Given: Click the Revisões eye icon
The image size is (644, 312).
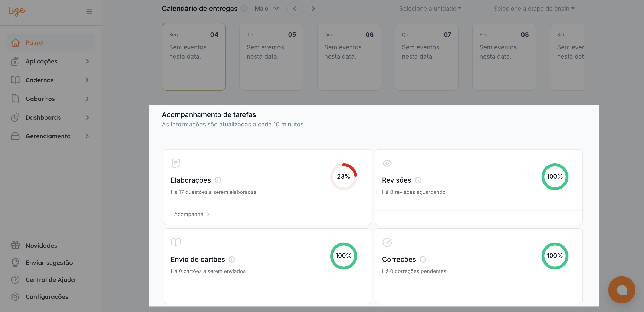Looking at the screenshot, I should 387,163.
